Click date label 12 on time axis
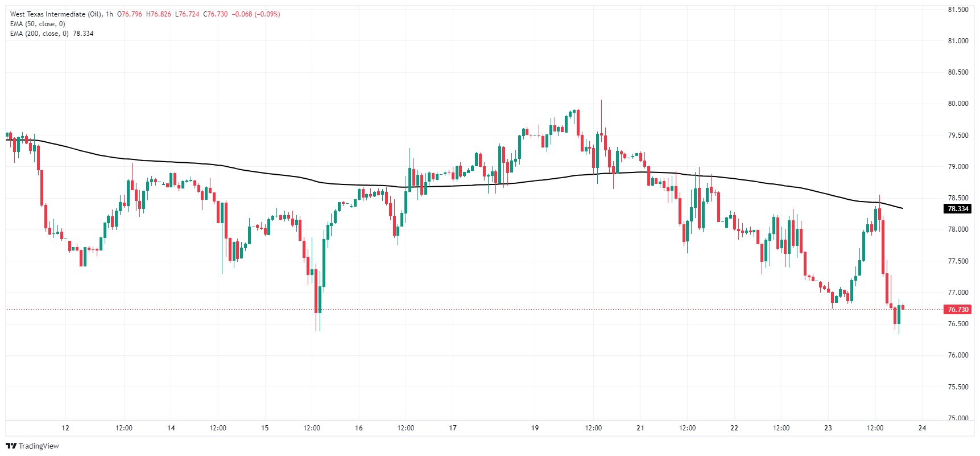The image size is (980, 456). [65, 428]
